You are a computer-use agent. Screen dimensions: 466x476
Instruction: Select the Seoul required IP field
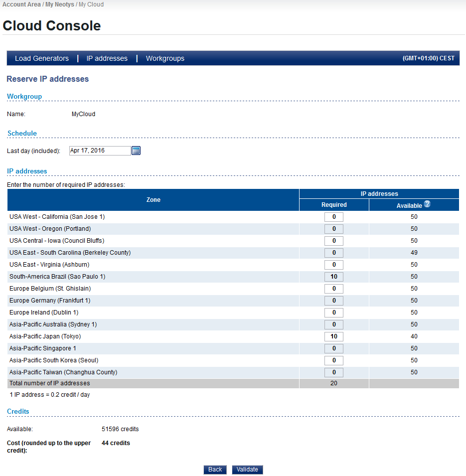[x=334, y=360]
